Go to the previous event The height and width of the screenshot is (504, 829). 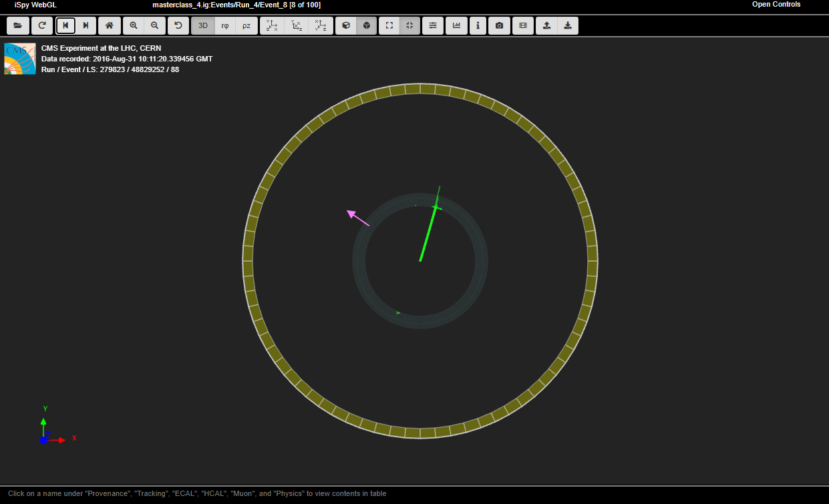point(65,25)
